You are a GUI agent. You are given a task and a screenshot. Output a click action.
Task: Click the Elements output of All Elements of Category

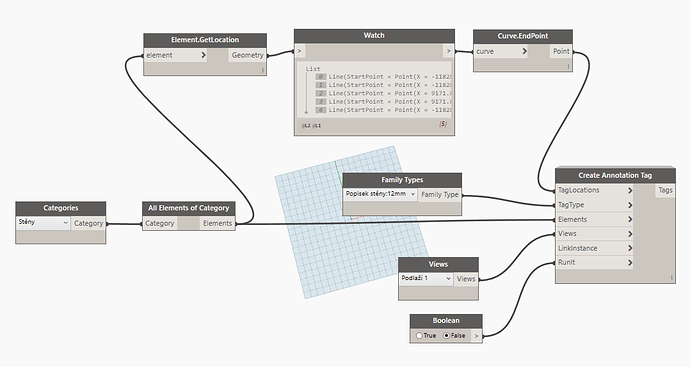[x=217, y=223]
